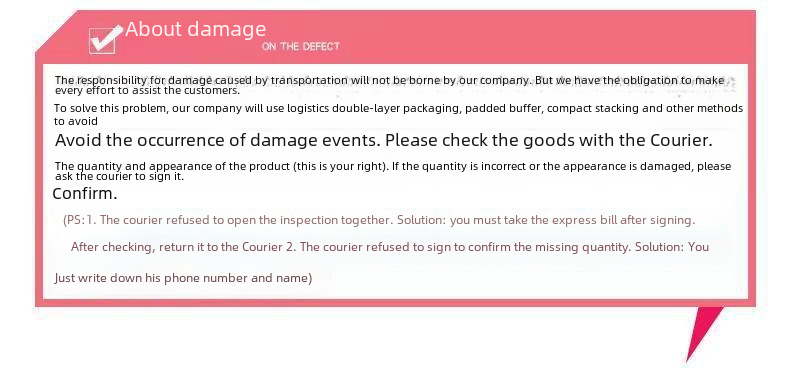
Task: Click the every effort to assist line
Action: point(147,91)
